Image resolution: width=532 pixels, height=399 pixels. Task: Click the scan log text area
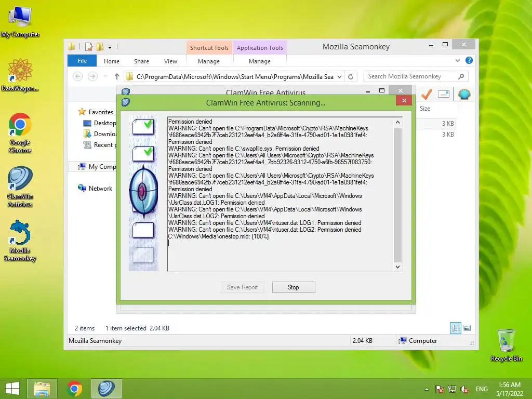click(x=280, y=194)
